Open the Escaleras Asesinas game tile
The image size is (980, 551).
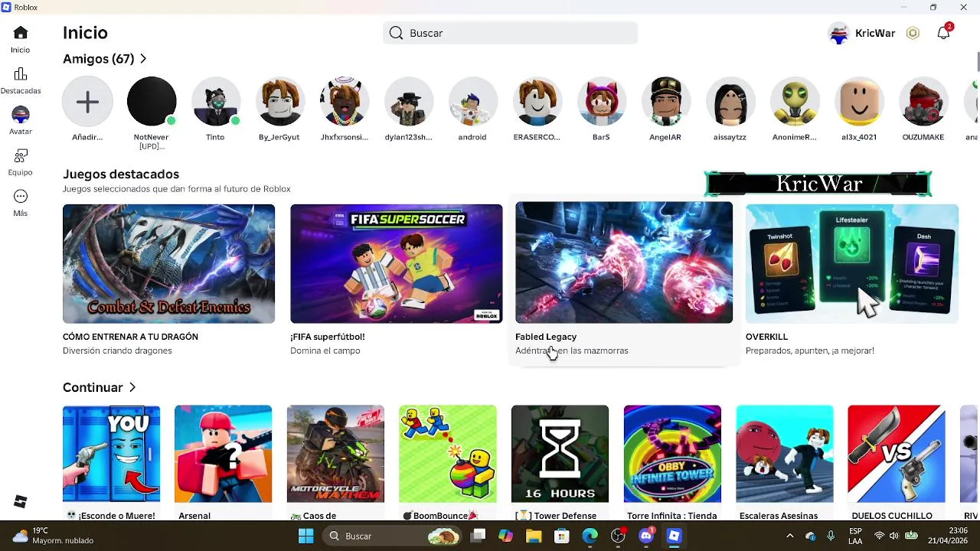point(784,462)
